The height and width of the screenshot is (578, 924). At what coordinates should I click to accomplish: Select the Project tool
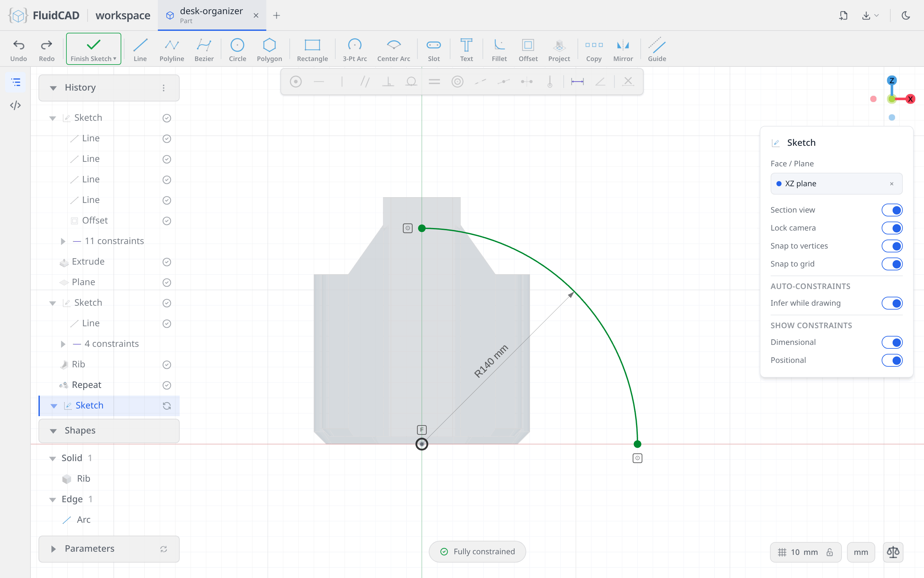(x=559, y=49)
